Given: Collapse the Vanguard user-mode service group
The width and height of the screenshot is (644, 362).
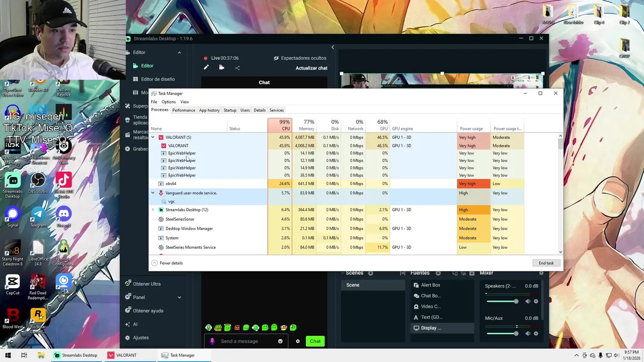Looking at the screenshot, I should pyautogui.click(x=153, y=193).
